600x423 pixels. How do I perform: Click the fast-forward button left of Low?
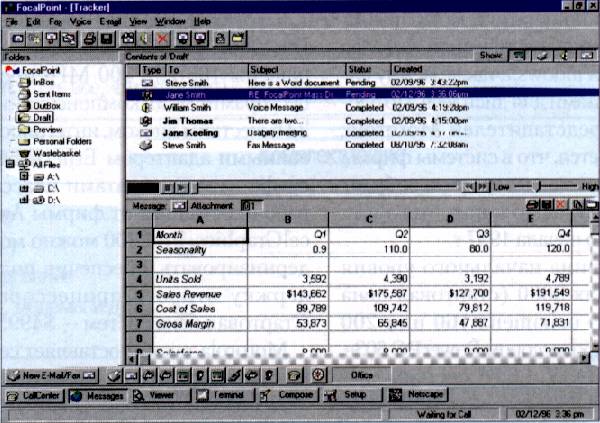pyautogui.click(x=483, y=187)
